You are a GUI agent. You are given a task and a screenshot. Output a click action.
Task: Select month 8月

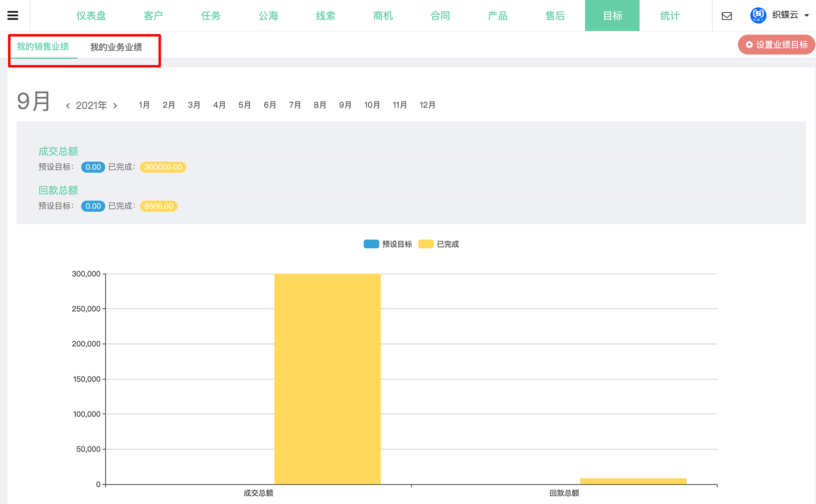(x=320, y=105)
